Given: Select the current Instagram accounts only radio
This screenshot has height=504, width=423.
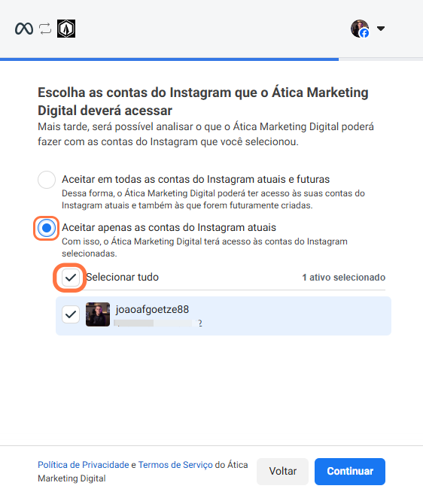Looking at the screenshot, I should pos(47,228).
